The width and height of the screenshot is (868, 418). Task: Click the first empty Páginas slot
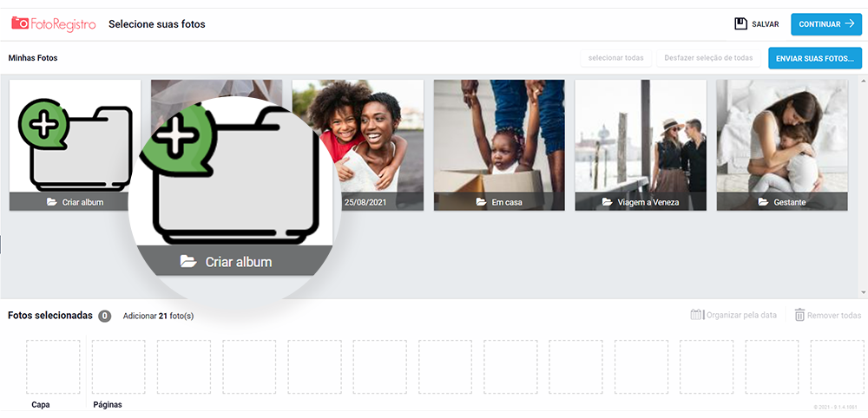tap(118, 367)
